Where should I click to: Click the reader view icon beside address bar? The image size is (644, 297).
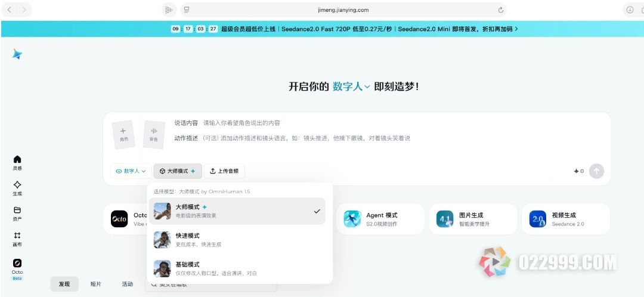[x=187, y=10]
